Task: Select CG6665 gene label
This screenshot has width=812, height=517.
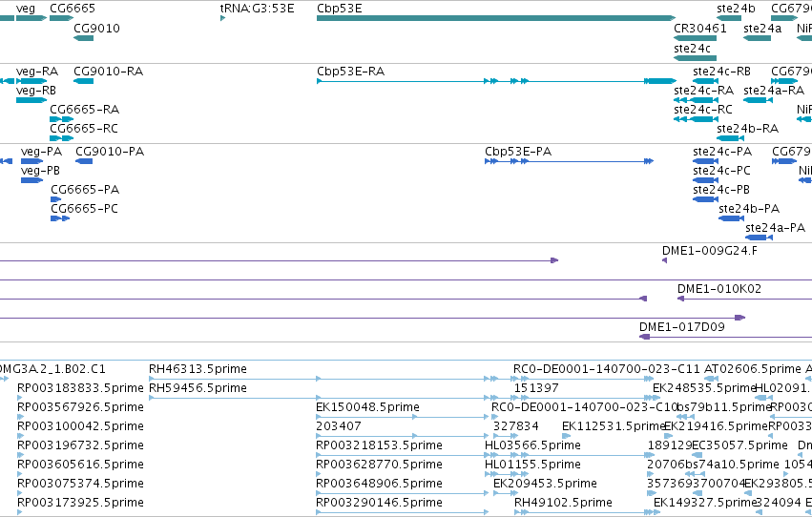Action: click(72, 9)
